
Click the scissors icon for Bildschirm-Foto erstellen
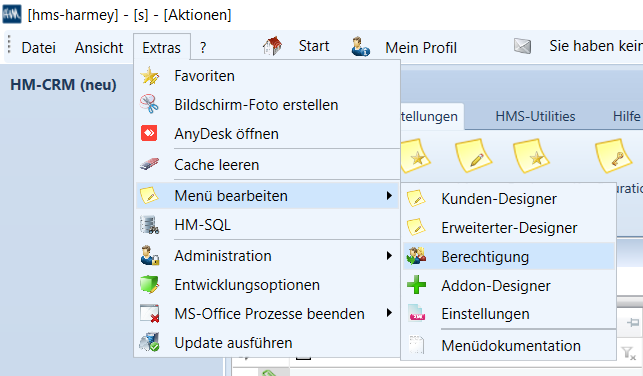click(149, 104)
